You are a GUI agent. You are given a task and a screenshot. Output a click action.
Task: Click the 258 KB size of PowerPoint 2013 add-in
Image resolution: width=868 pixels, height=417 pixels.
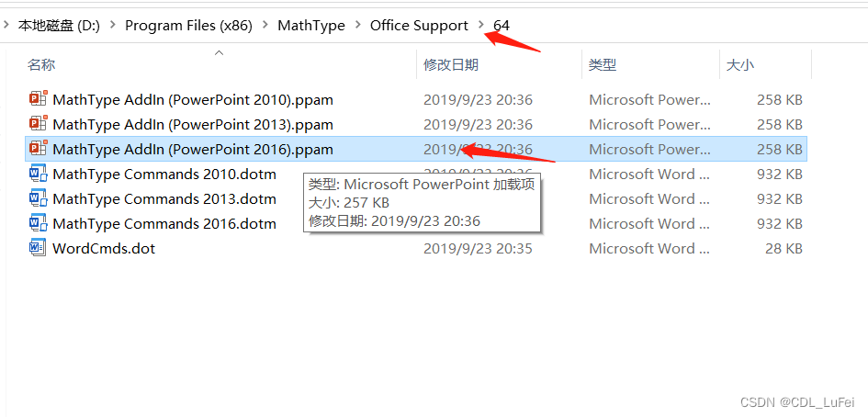(780, 125)
